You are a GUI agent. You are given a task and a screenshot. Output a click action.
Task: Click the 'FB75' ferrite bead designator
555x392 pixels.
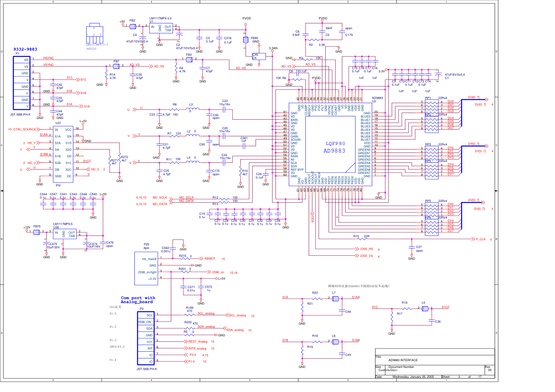point(37,226)
